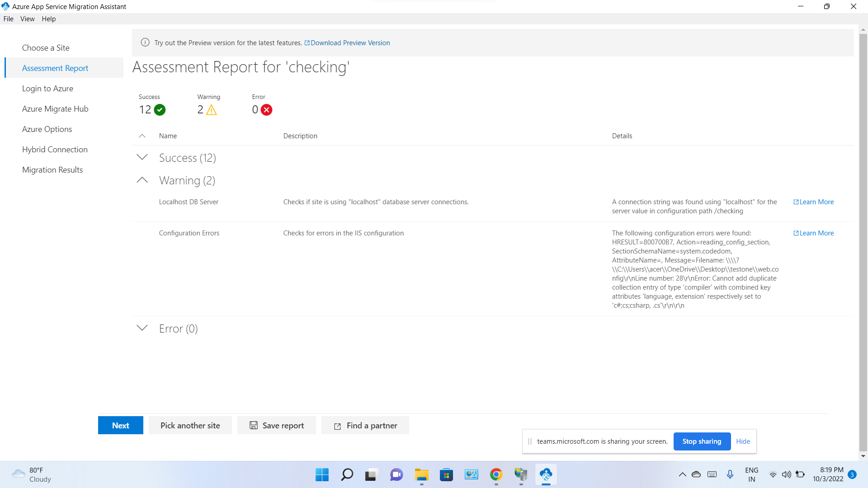Click the Wi-Fi indicator in system tray

773,474
